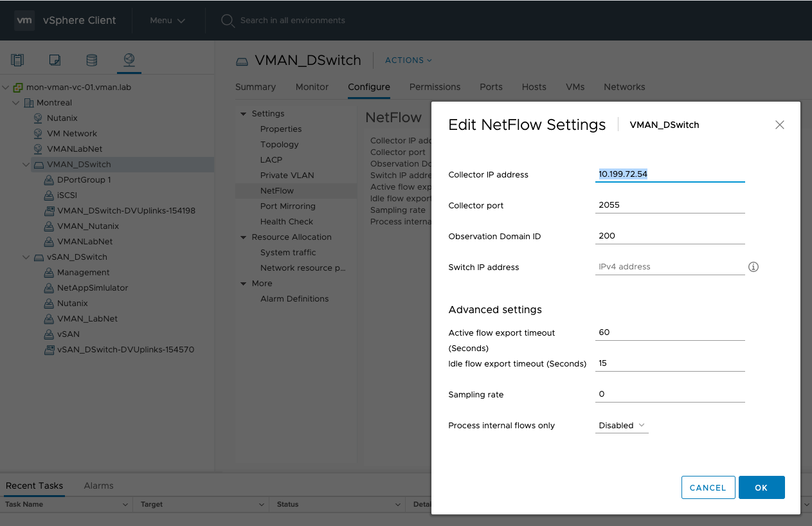Image resolution: width=812 pixels, height=526 pixels.
Task: Click the Active flow export timeout field
Action: (670, 332)
